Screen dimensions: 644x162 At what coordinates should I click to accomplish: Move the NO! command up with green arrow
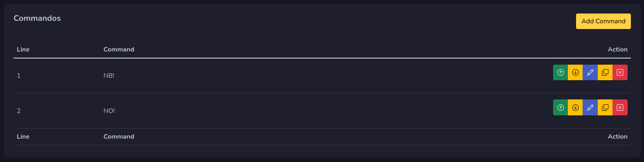coord(560,108)
